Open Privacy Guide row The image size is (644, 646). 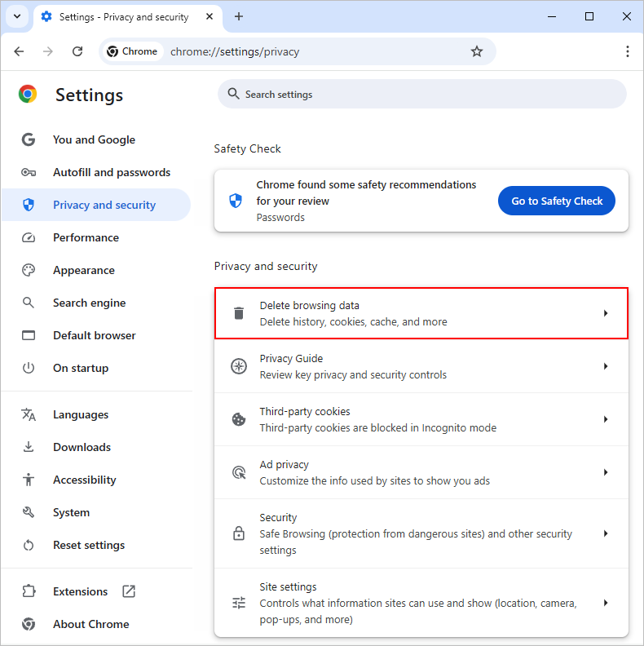pyautogui.click(x=421, y=366)
